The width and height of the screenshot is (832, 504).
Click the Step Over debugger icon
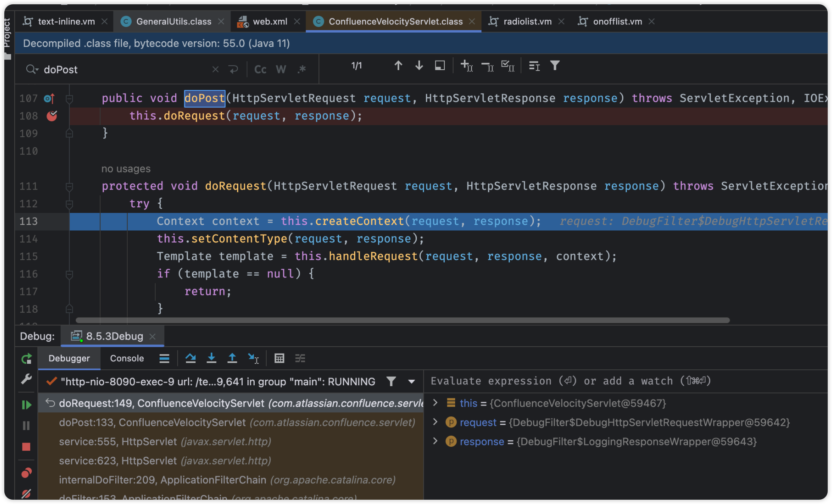191,357
